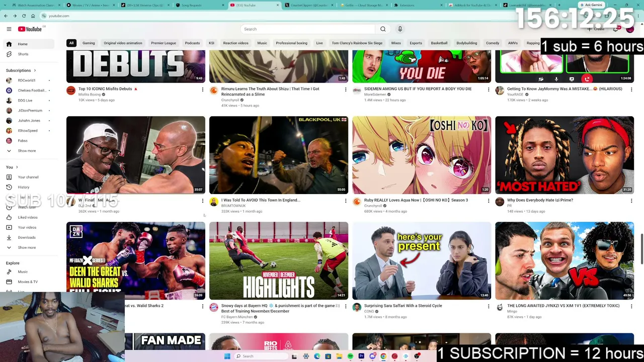Go back with the browser back arrow
644x362 pixels.
point(7,16)
